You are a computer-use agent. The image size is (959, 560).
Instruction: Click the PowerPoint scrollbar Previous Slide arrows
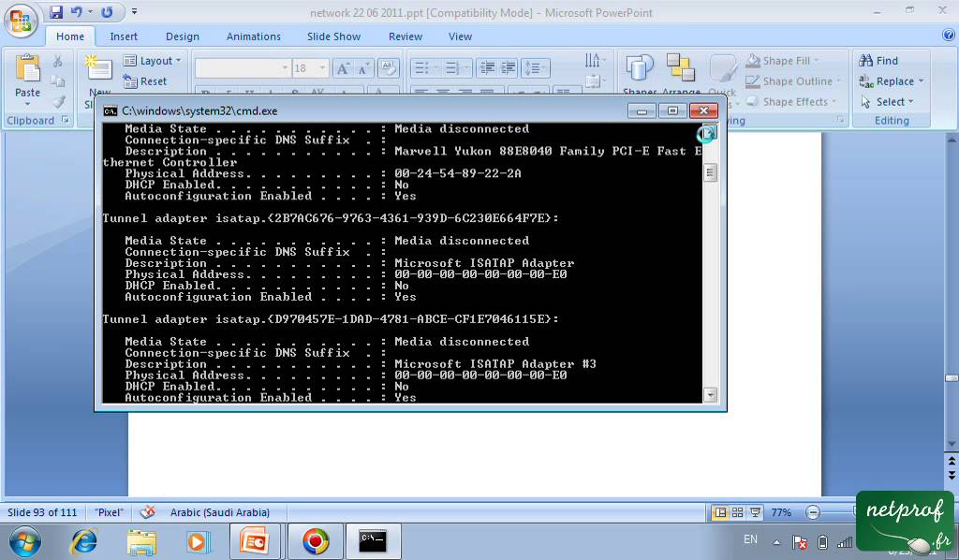click(x=952, y=461)
